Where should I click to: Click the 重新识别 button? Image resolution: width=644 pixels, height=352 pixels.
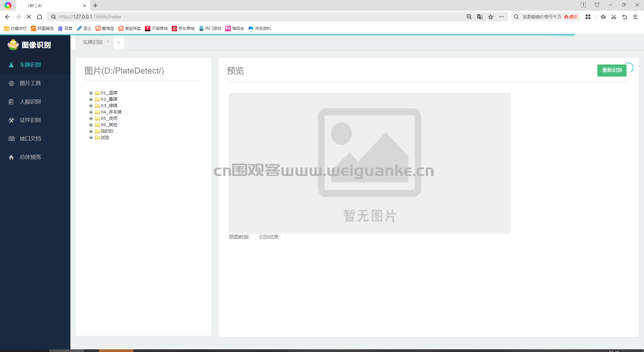[x=612, y=70]
